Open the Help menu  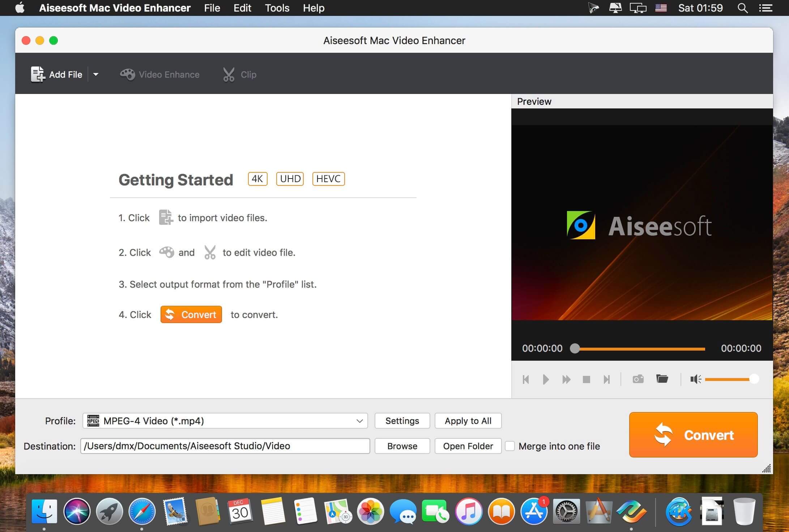point(314,8)
